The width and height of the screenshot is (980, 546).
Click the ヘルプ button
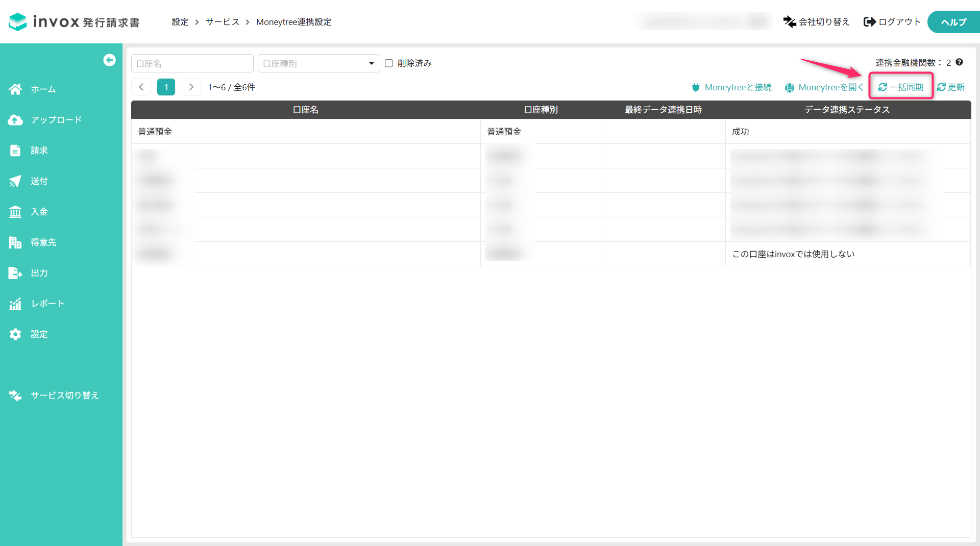953,22
